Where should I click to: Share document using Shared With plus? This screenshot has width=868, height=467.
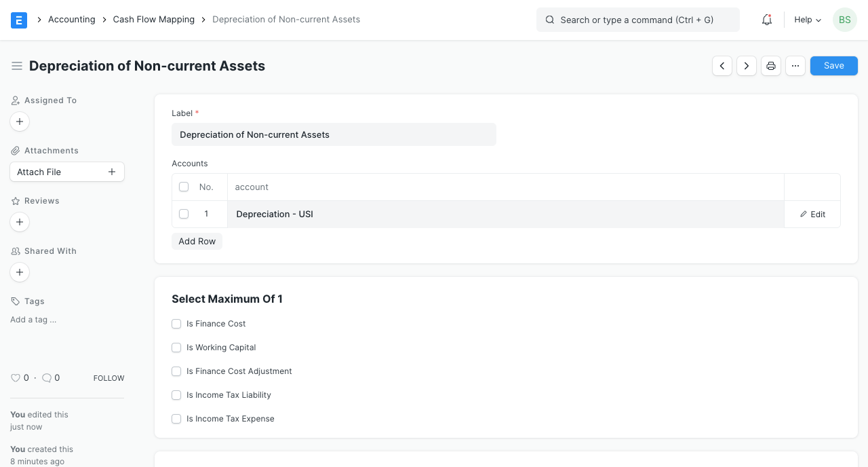[20, 272]
